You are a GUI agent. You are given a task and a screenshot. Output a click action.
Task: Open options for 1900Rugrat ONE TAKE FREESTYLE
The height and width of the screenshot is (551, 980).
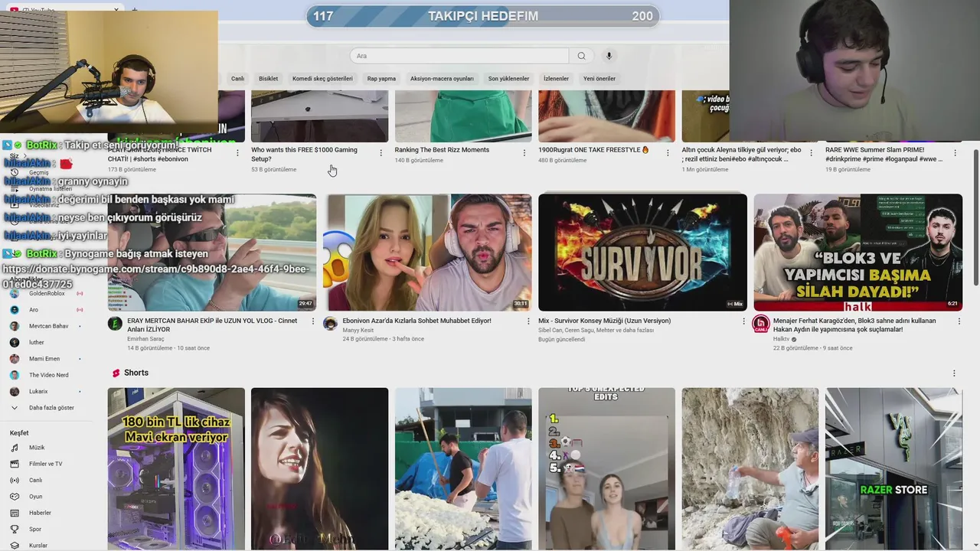click(667, 153)
